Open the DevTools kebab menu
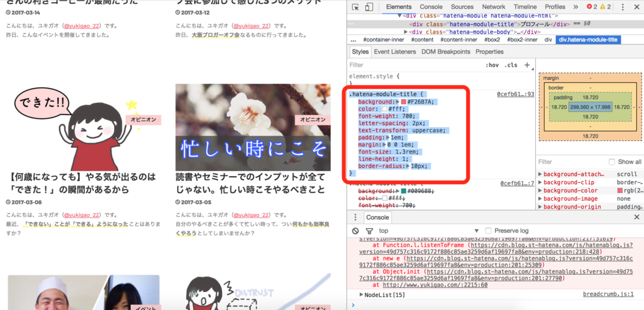Screen dimensions: 644x310 click(x=623, y=7)
